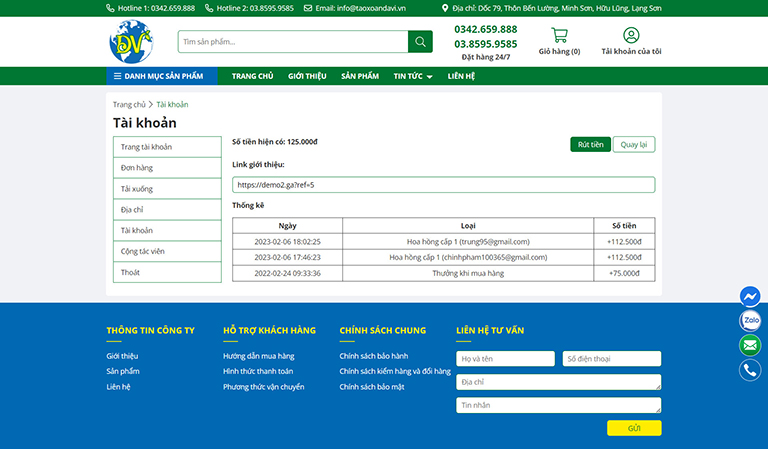Click the Thưởng khi mua hàng cell
Screen dimensions: 768x449
coord(468,273)
